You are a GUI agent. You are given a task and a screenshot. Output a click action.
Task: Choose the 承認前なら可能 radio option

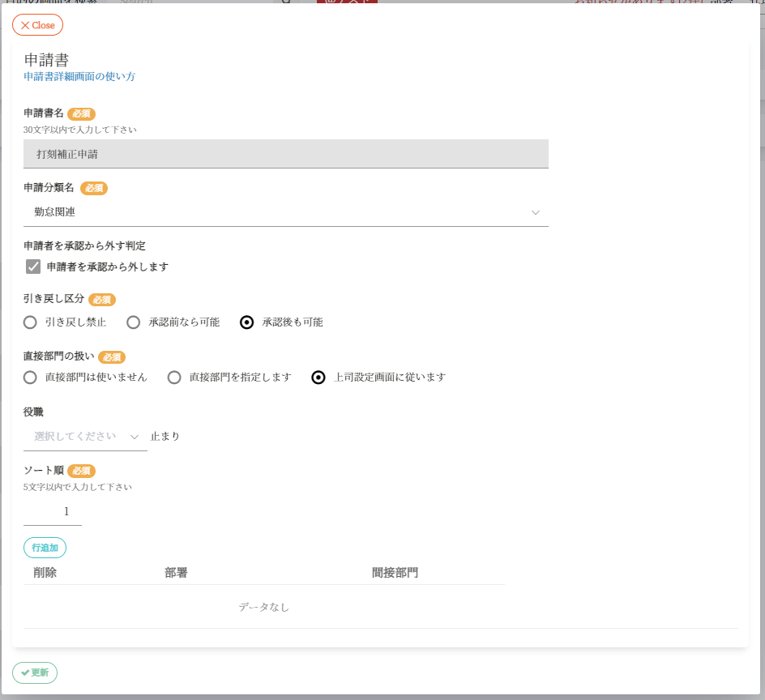tap(134, 322)
